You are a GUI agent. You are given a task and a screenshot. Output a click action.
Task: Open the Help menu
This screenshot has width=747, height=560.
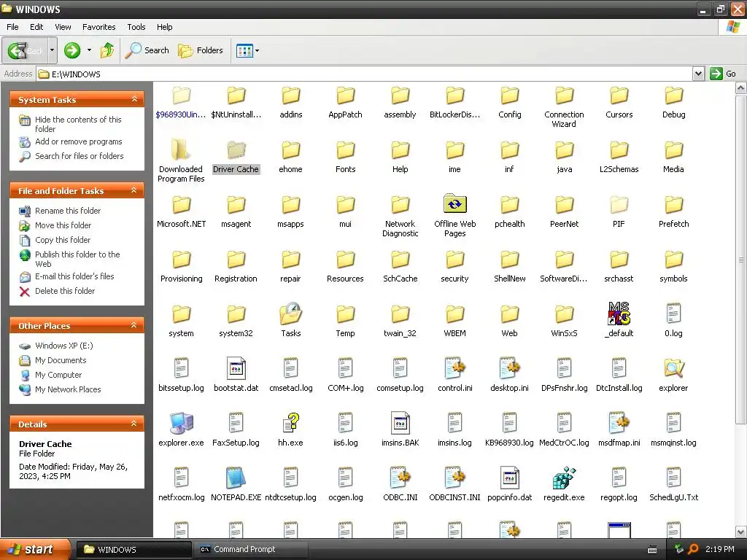(165, 27)
